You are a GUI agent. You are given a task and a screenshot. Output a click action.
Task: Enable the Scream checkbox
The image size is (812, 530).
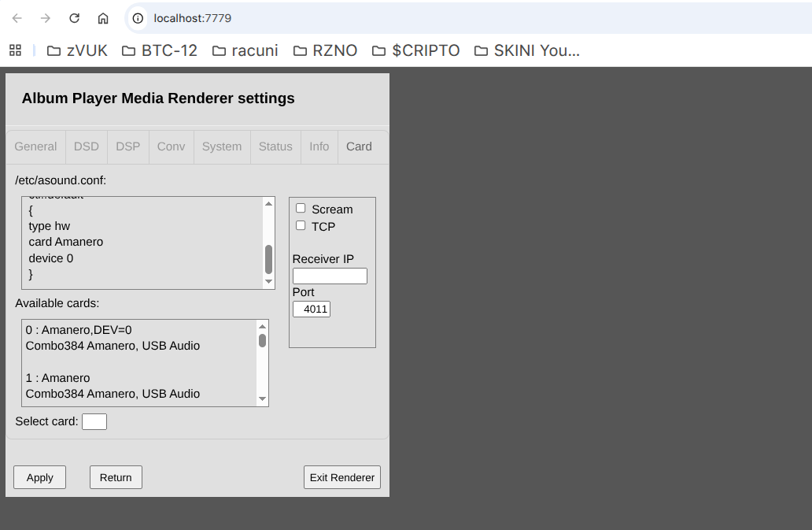301,209
